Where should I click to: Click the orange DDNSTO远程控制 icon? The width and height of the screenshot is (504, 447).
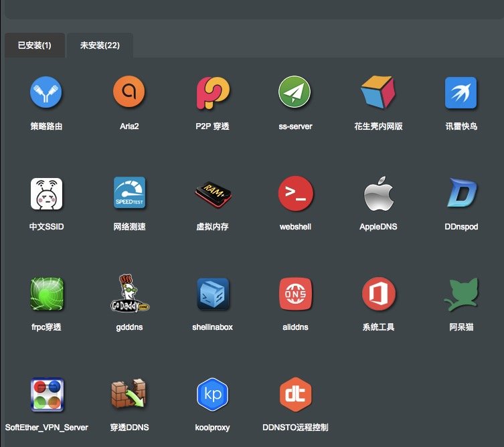(295, 394)
